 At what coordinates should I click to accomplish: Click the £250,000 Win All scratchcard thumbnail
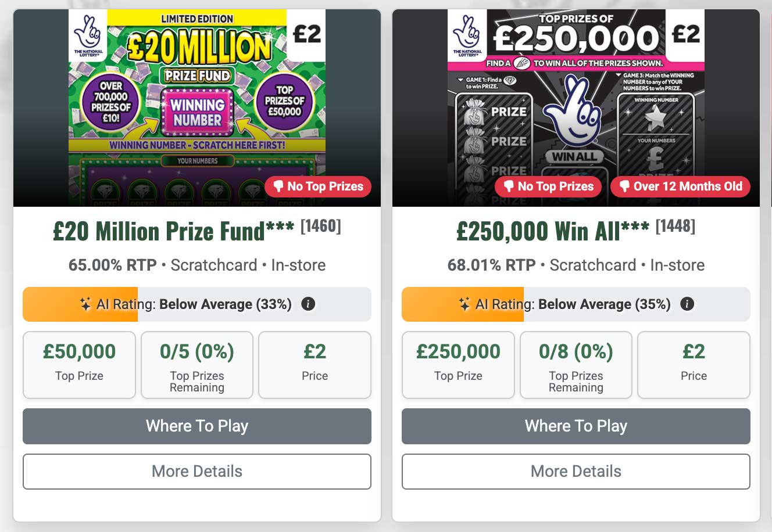[x=576, y=107]
